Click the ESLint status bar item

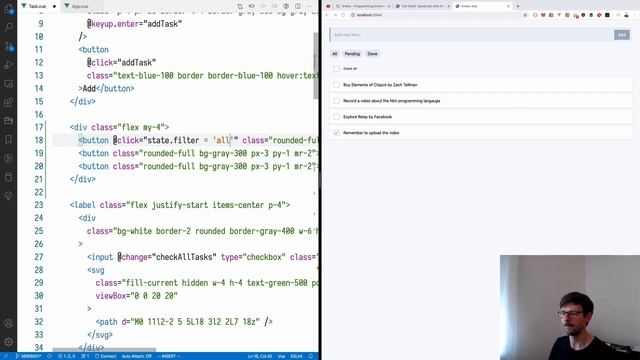(296, 356)
